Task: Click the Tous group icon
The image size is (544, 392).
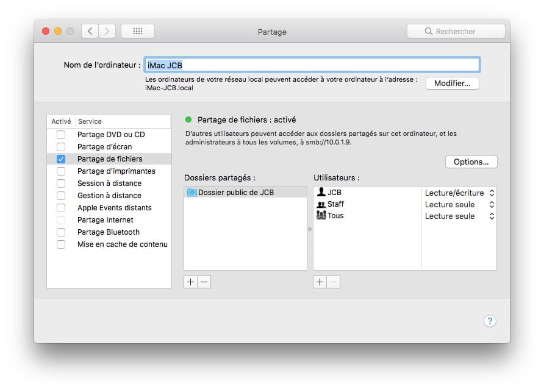Action: point(321,215)
